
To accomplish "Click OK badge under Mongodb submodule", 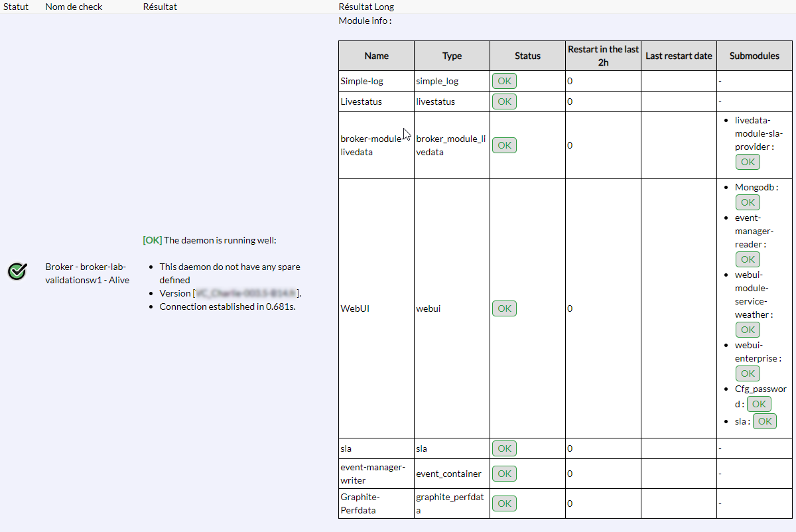I will pyautogui.click(x=748, y=202).
